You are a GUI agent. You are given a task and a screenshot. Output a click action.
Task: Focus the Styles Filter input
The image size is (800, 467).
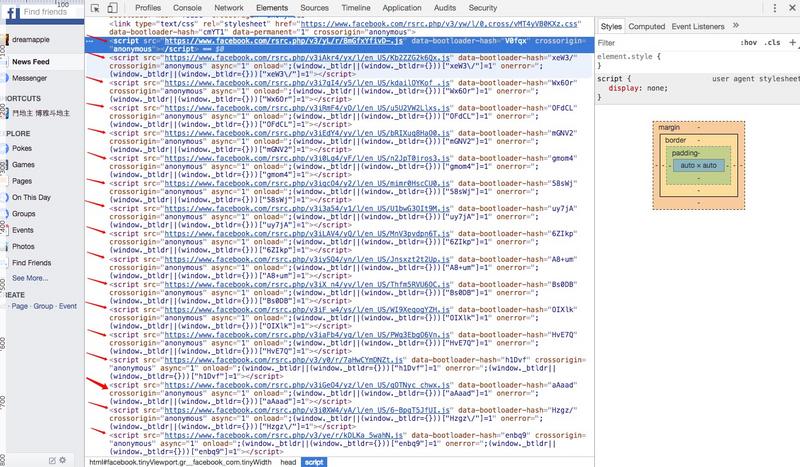coord(666,43)
